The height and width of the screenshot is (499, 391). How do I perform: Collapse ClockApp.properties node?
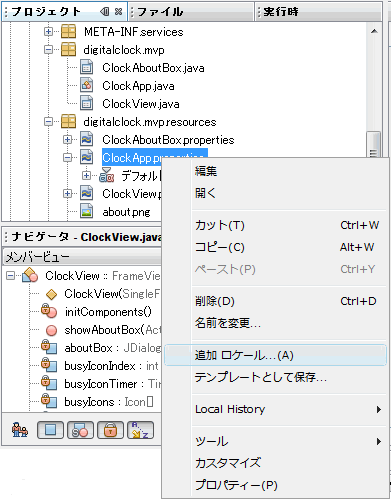(x=67, y=157)
